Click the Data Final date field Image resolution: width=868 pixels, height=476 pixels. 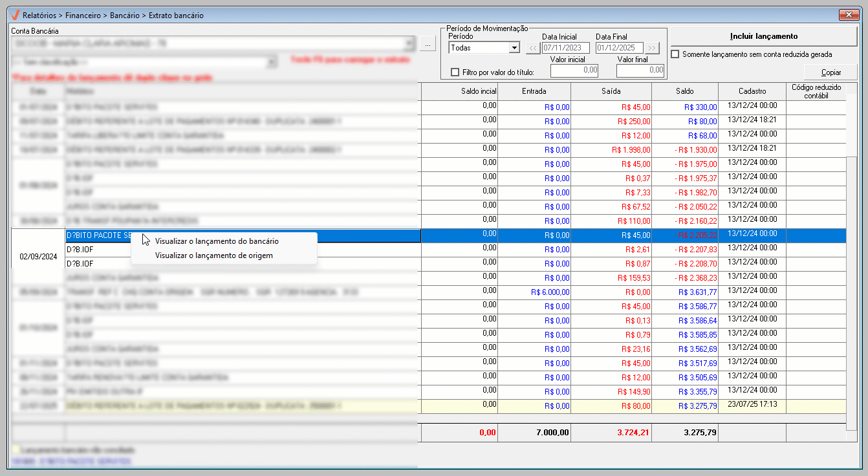[620, 48]
